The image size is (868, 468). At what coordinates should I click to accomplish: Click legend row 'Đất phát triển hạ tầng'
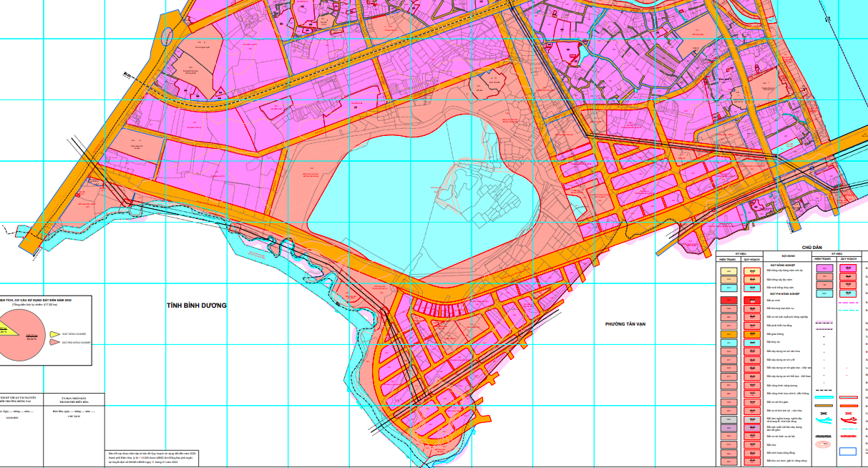(779, 326)
